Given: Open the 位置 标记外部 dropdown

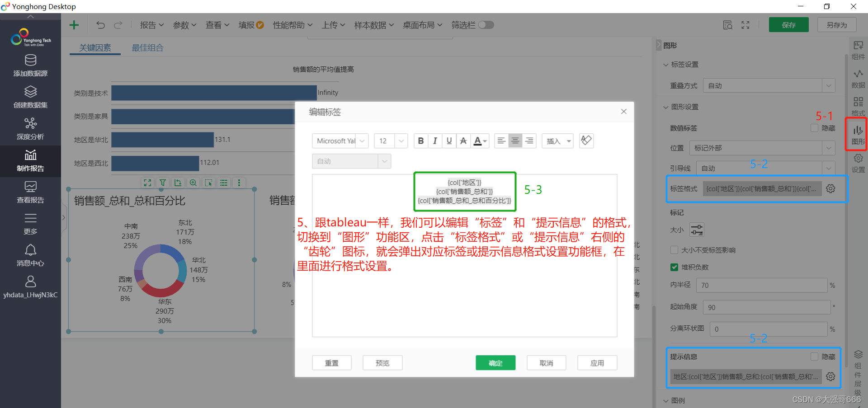Looking at the screenshot, I should pos(762,148).
